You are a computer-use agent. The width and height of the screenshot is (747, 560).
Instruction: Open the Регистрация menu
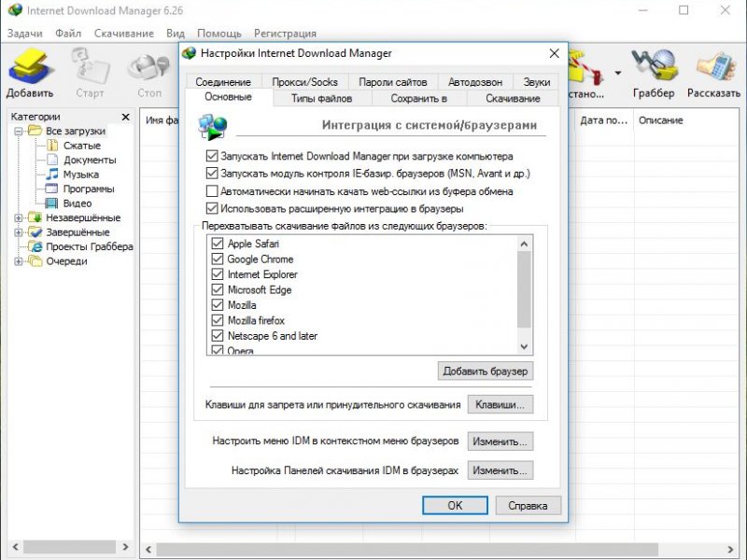285,34
